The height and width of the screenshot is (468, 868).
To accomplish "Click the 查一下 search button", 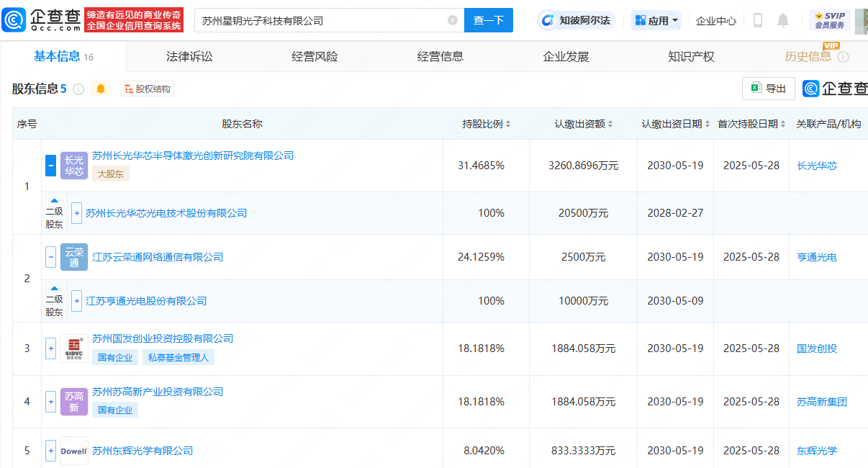I will (489, 20).
